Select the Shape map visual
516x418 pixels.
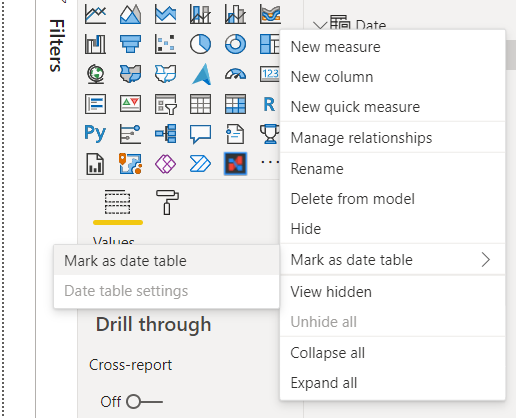click(x=165, y=74)
